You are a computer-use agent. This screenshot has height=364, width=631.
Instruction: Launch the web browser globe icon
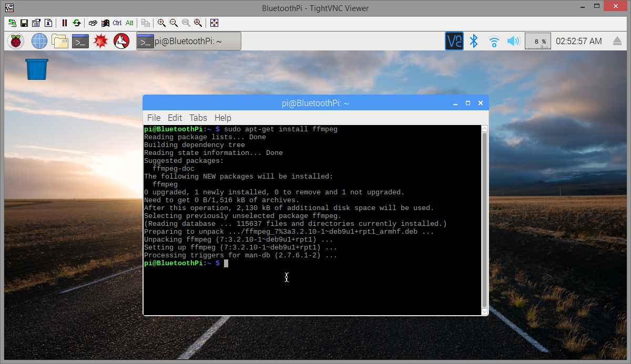[x=39, y=41]
